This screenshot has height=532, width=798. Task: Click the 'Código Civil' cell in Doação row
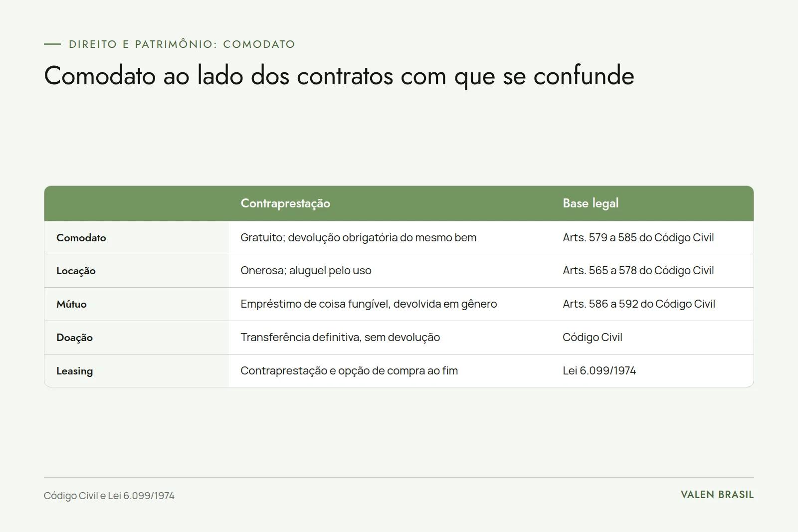click(593, 337)
